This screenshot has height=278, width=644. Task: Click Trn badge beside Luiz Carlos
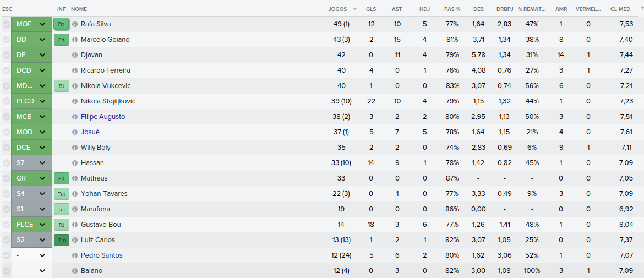coord(61,240)
